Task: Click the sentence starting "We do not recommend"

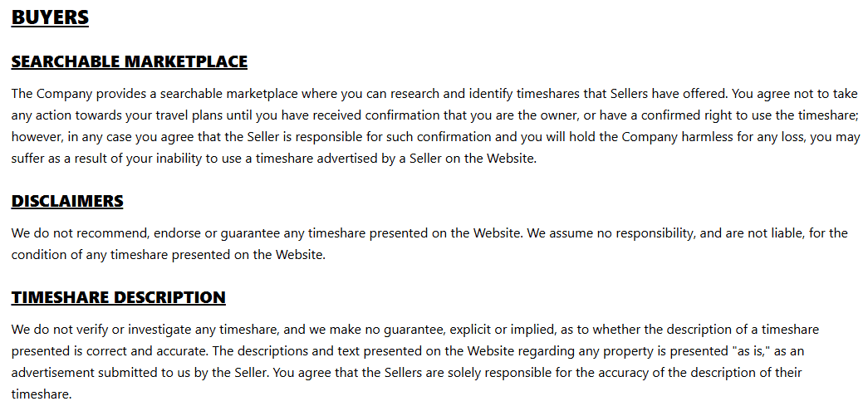Action: (x=266, y=233)
